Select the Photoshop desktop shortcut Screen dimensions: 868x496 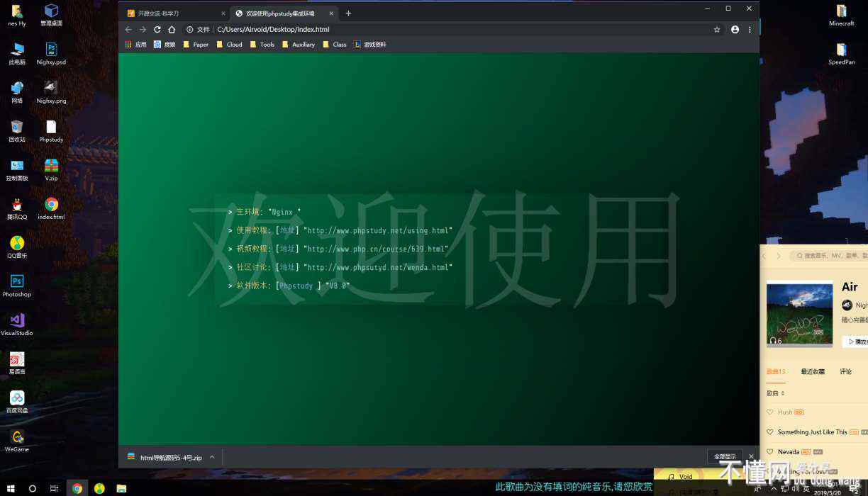(17, 286)
